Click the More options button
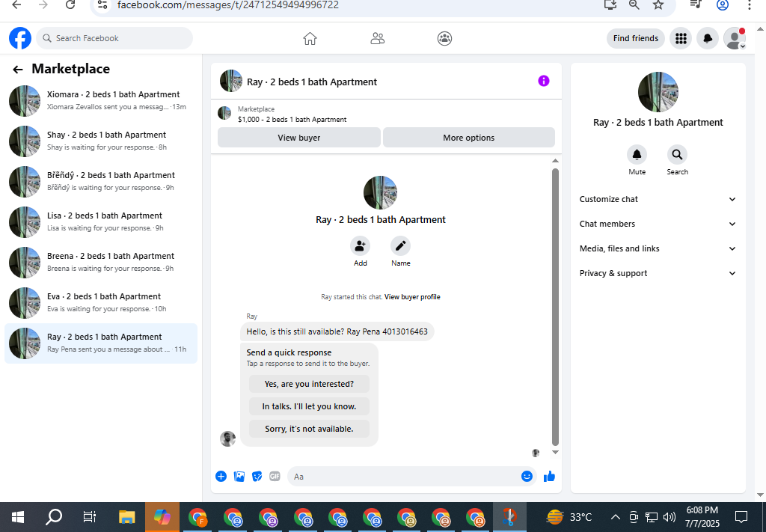 (x=468, y=138)
